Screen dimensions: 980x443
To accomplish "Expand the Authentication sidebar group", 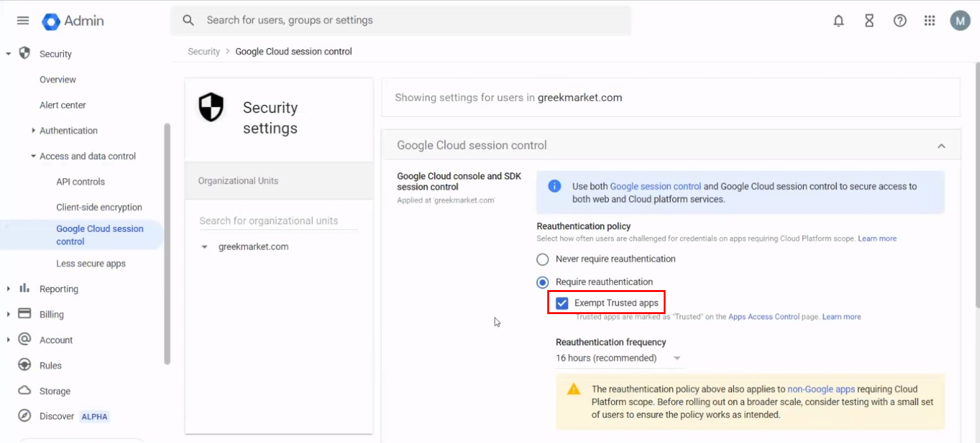I will pyautogui.click(x=34, y=131).
